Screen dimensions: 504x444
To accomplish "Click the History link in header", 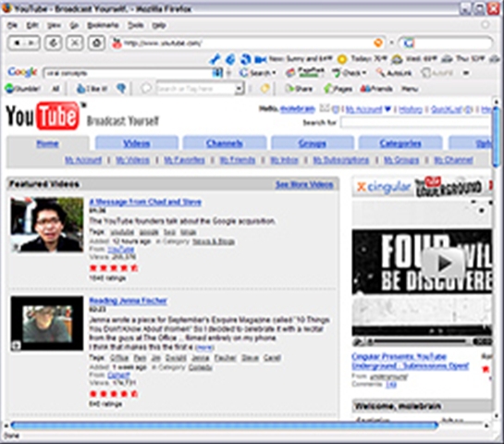I will tap(411, 110).
